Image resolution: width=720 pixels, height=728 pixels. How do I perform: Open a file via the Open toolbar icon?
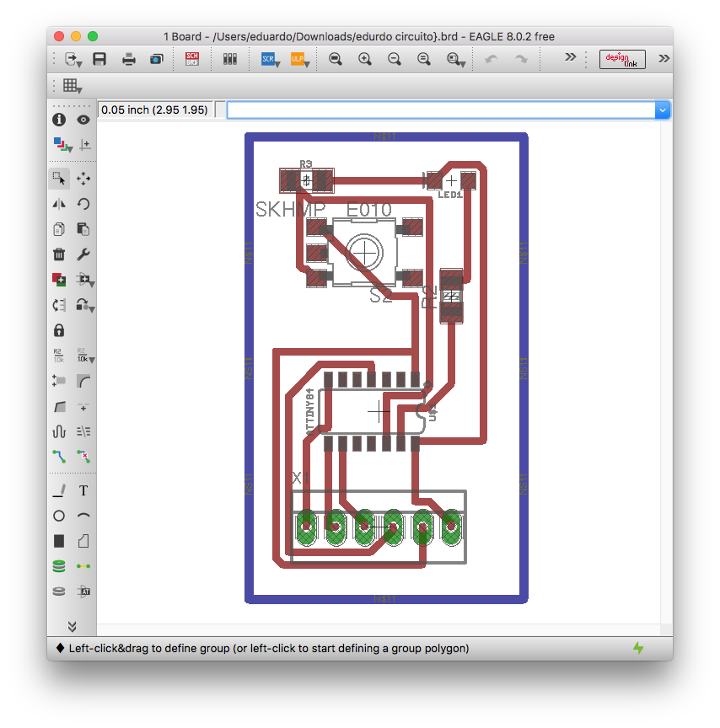point(73,59)
